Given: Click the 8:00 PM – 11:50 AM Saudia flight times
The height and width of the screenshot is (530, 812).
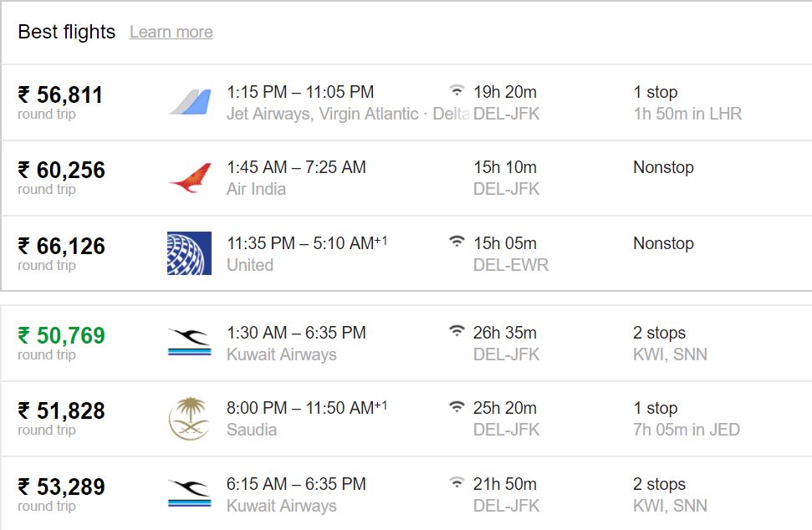Looking at the screenshot, I should (x=307, y=408).
